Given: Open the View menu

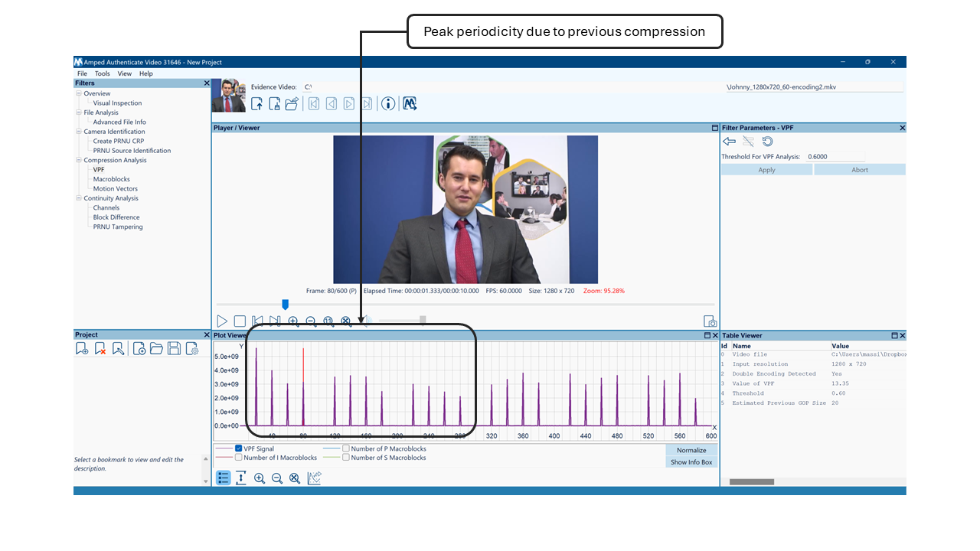Looking at the screenshot, I should [x=124, y=73].
